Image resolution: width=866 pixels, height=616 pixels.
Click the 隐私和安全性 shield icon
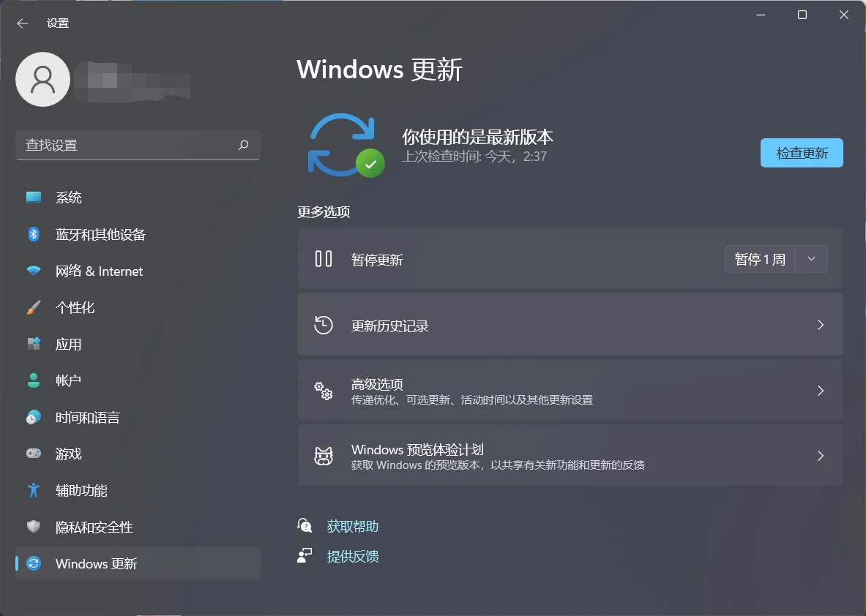click(x=34, y=527)
